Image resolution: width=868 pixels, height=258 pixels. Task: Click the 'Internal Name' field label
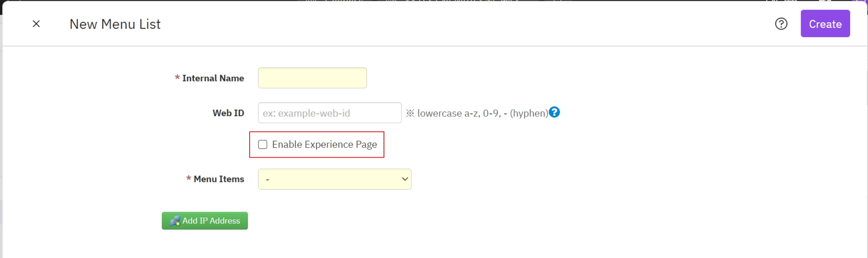[213, 78]
